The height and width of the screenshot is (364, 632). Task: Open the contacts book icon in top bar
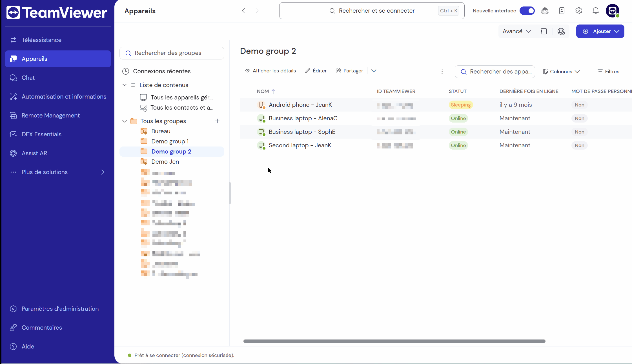coord(562,11)
